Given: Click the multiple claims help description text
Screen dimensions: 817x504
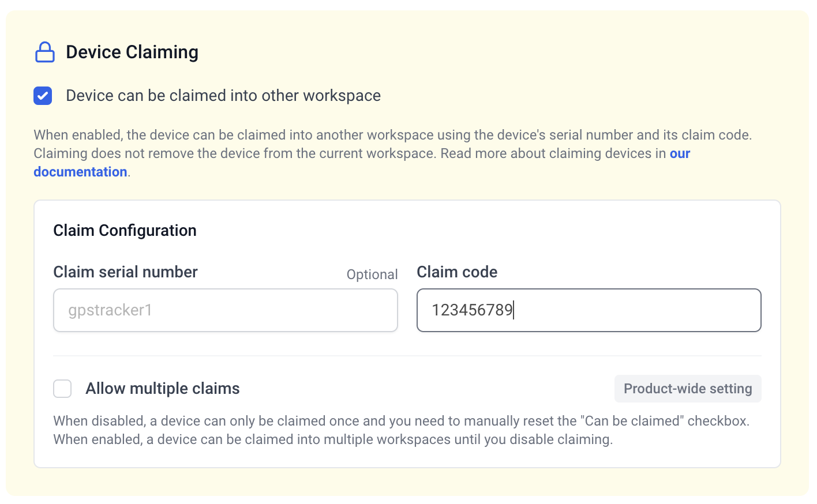Looking at the screenshot, I should click(x=401, y=430).
